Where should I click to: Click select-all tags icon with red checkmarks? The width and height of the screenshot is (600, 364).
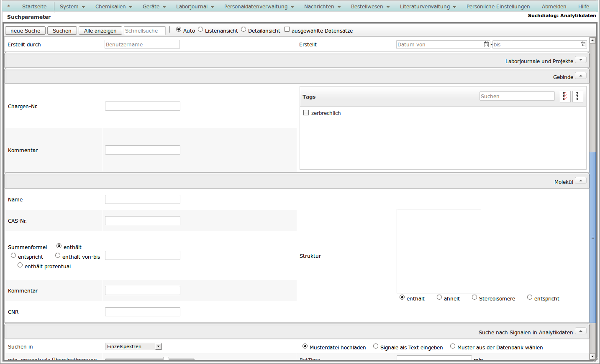point(565,97)
